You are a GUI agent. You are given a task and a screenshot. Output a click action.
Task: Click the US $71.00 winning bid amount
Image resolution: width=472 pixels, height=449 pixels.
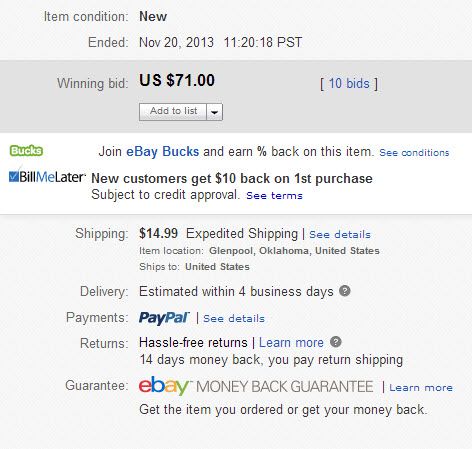coord(177,80)
